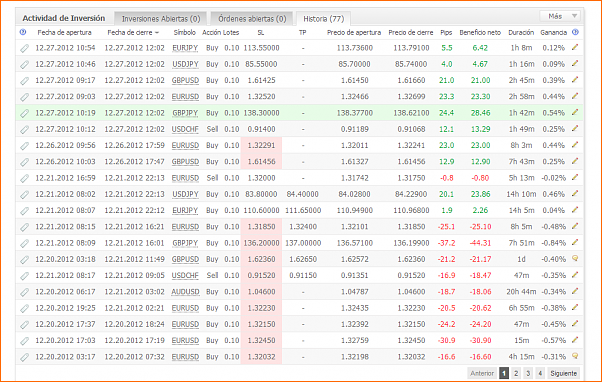This screenshot has height=382, width=602.
Task: Click comment bubble icon in -16.60 loss row
Action: pos(575,356)
